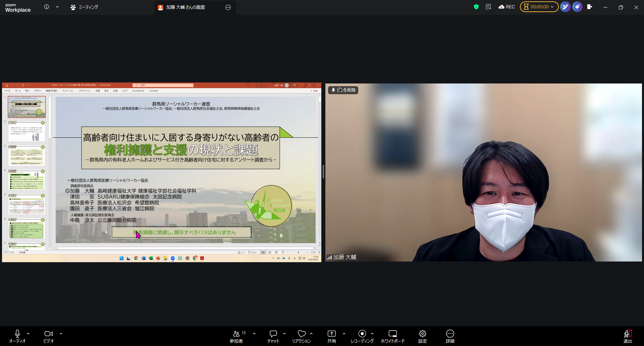
Task: Expand the share options arrow beside 共有
Action: tap(344, 334)
